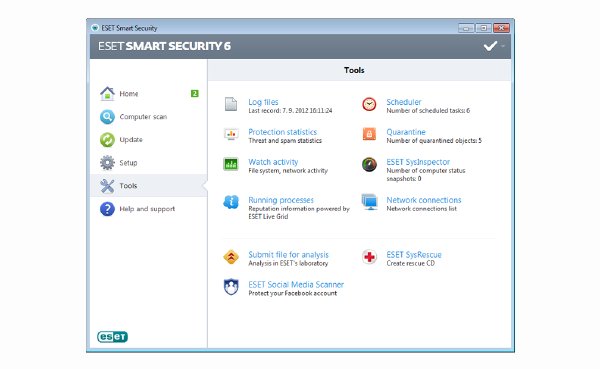Click the Running processes cloud icon
The image size is (600, 369).
point(231,202)
